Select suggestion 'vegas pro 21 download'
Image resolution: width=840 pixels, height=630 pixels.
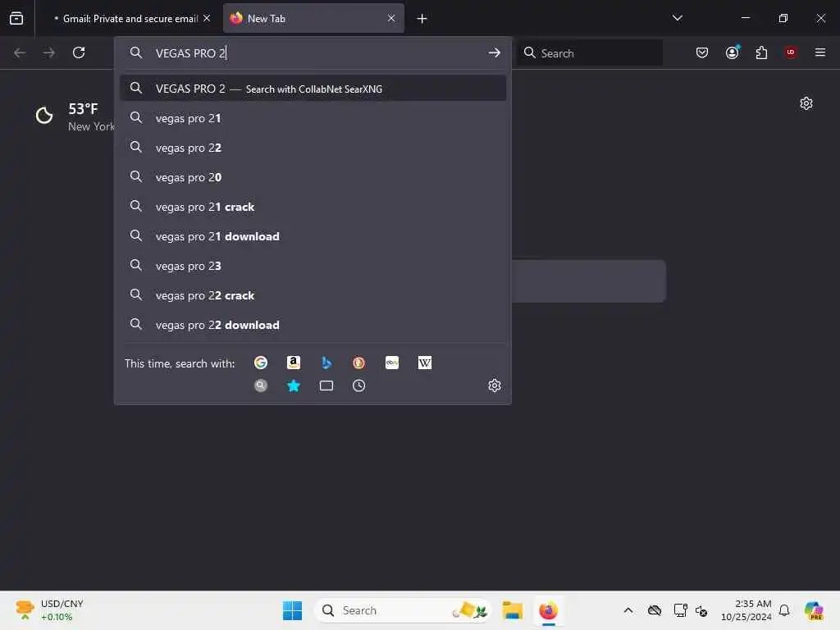313,235
